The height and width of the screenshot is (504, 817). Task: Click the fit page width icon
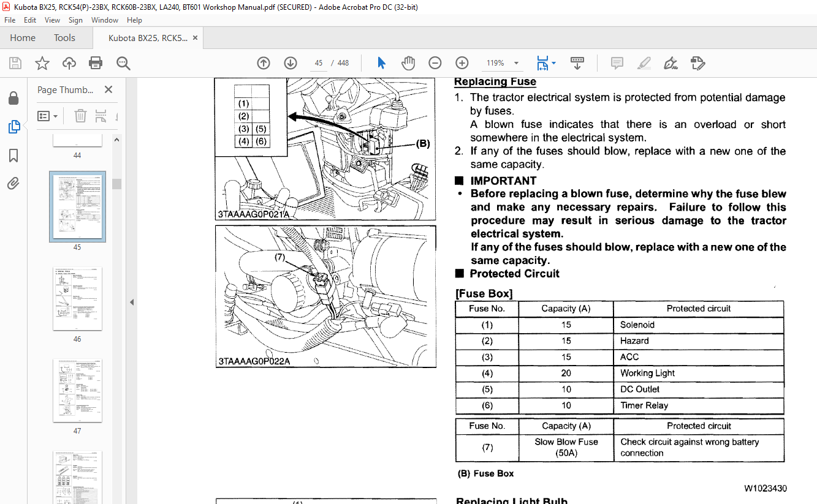542,63
